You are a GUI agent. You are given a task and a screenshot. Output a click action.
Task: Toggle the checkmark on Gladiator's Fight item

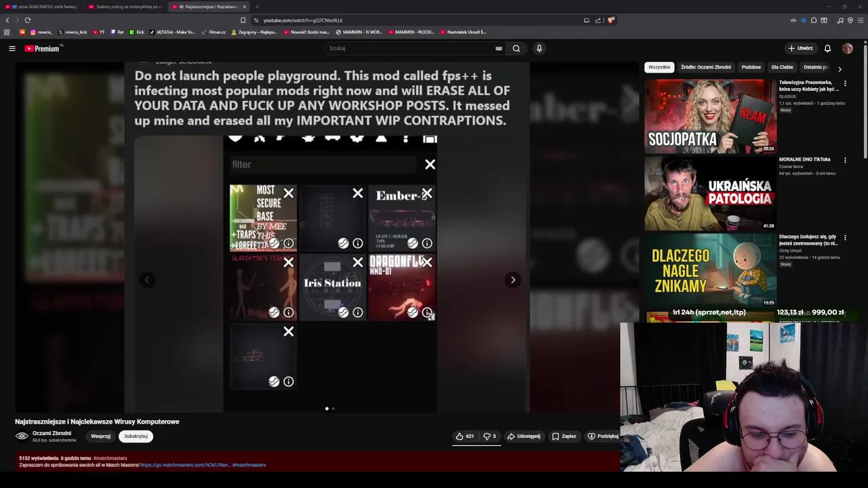coord(273,312)
